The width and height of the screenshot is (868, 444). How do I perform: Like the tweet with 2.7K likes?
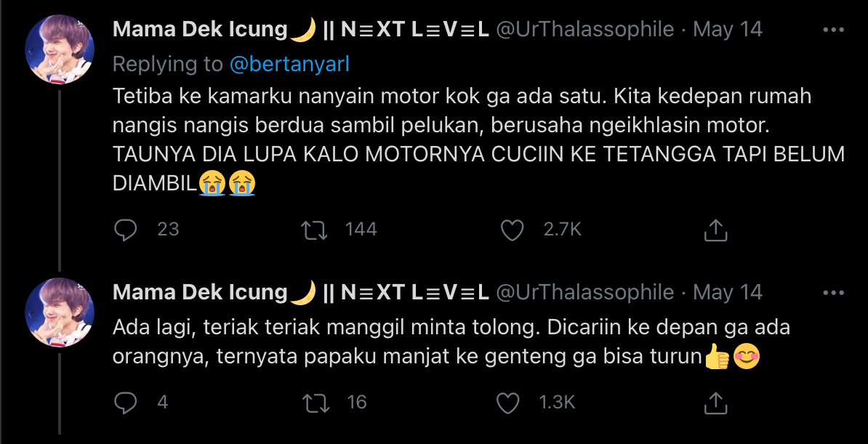[513, 230]
